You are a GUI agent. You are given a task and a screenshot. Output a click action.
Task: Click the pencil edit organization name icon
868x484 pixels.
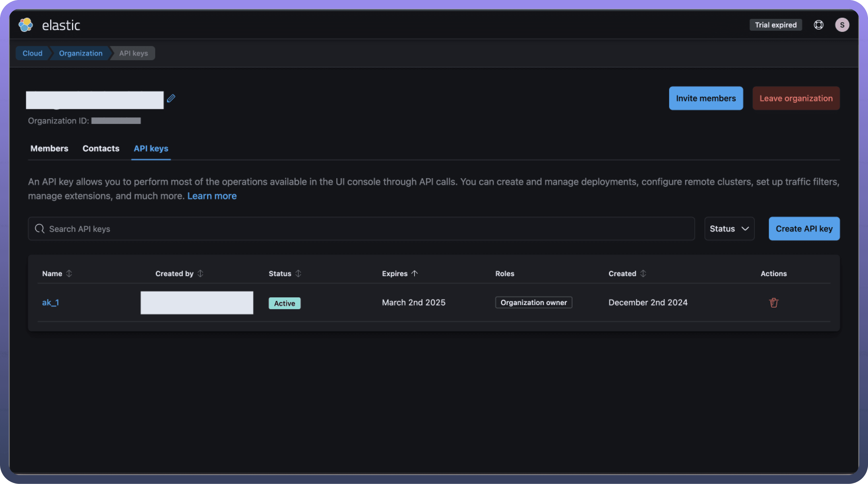click(171, 98)
